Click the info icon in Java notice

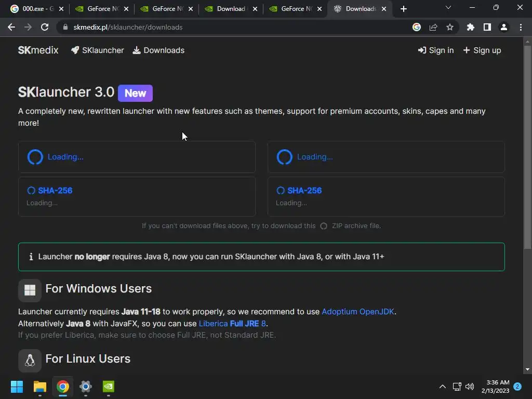[x=31, y=257]
